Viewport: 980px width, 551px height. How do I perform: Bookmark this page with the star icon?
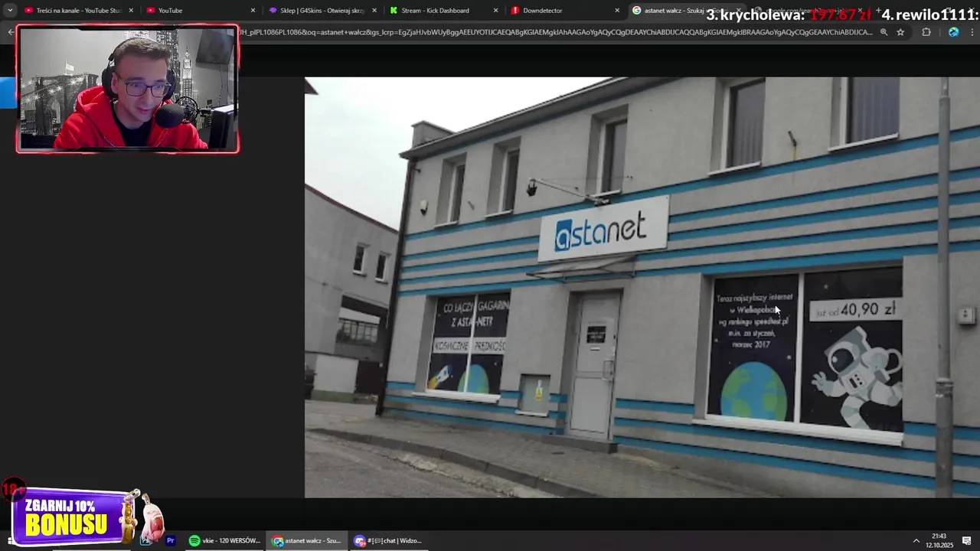[x=900, y=32]
